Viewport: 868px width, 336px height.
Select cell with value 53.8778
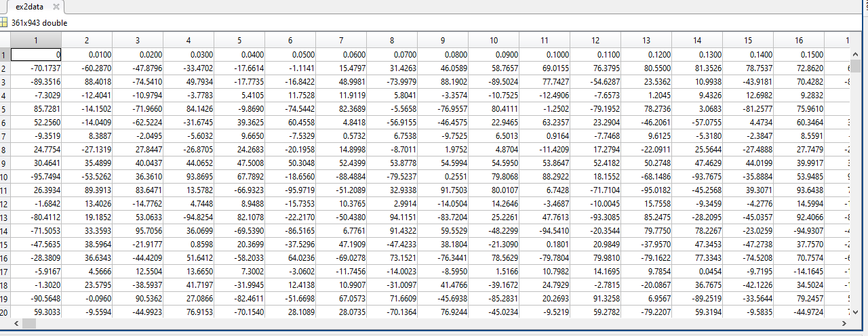pyautogui.click(x=393, y=163)
